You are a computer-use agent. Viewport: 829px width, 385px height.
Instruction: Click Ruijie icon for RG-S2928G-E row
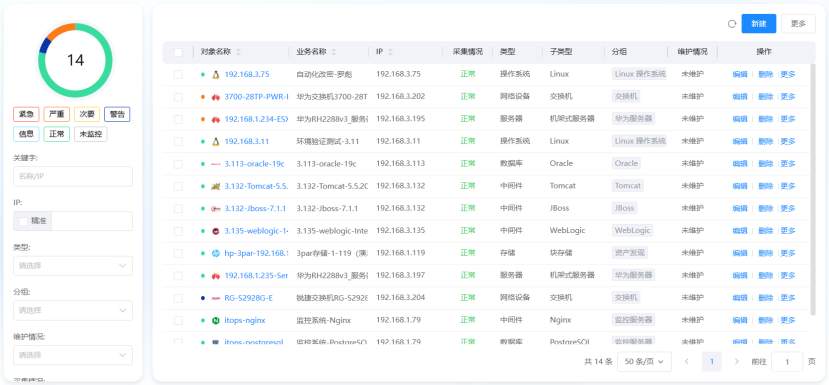[216, 298]
